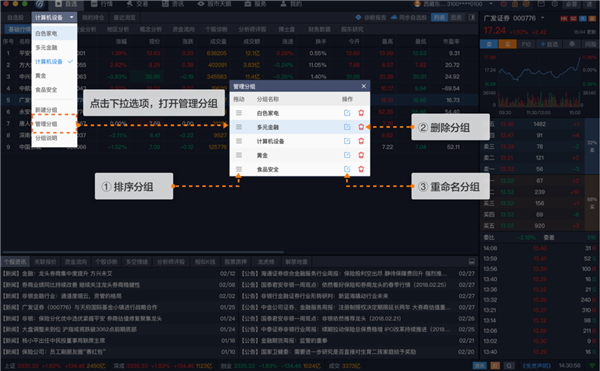600x371 pixels.
Task: Open news 广发证券 (000776) 与天府国际基金小镇
Action: point(80,307)
